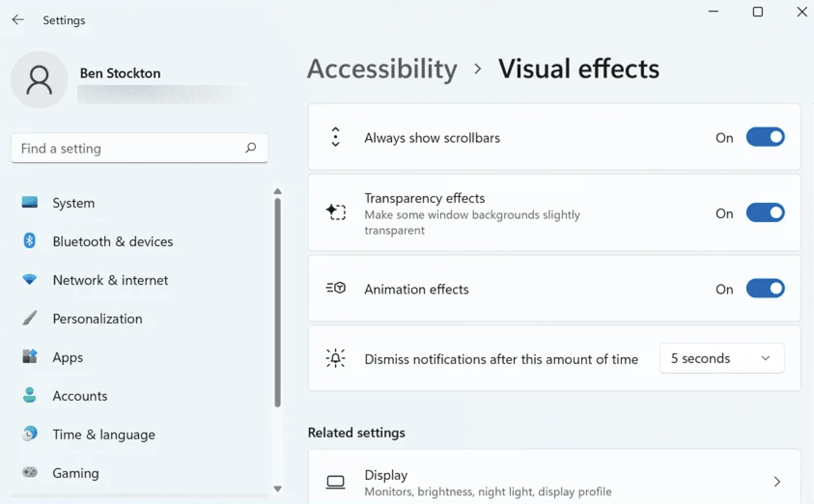Open System settings category
This screenshot has height=504, width=814.
point(140,203)
